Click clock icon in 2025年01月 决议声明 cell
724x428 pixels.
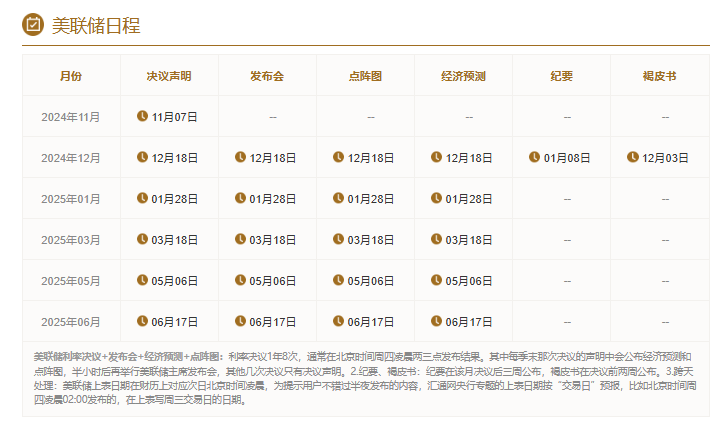coord(142,199)
